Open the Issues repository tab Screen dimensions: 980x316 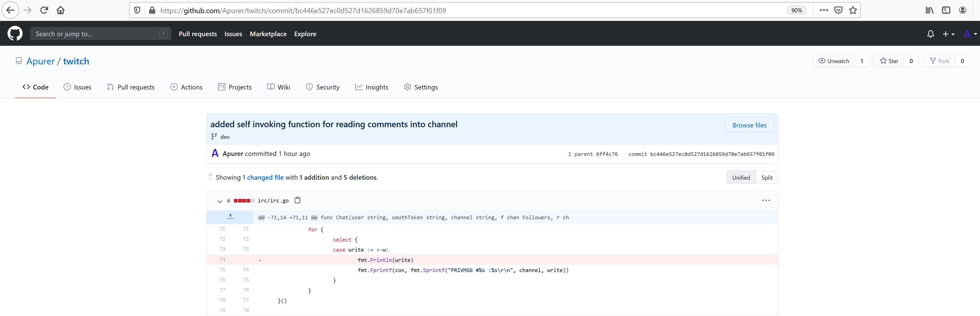tap(77, 87)
